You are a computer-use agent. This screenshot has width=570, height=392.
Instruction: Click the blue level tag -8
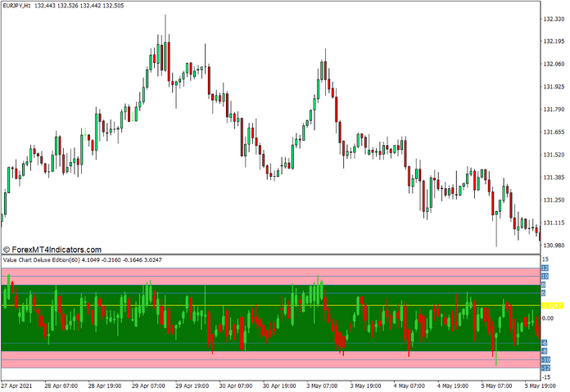tap(544, 351)
